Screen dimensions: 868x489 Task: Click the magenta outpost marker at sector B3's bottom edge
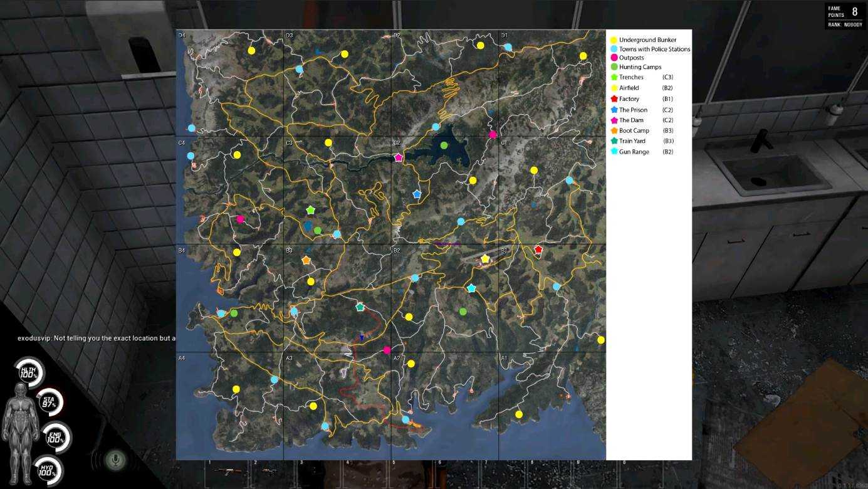[387, 350]
